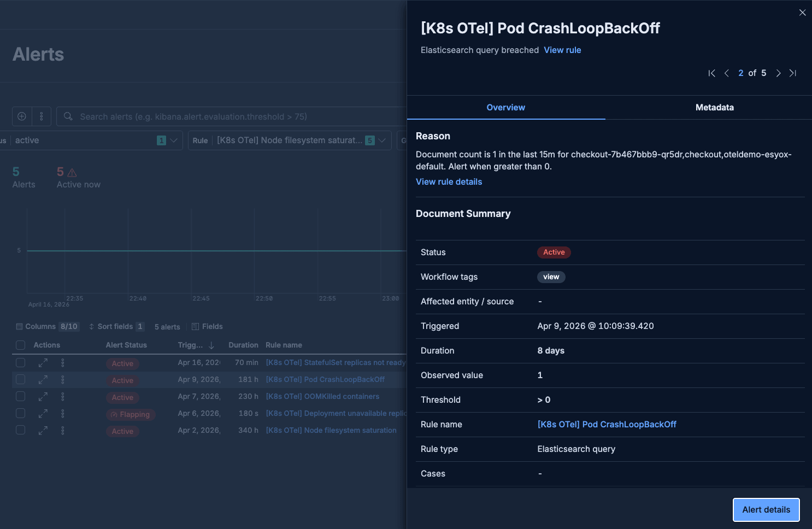Jump to first alert with skip-to-start icon
The image size is (812, 529).
[x=712, y=73]
